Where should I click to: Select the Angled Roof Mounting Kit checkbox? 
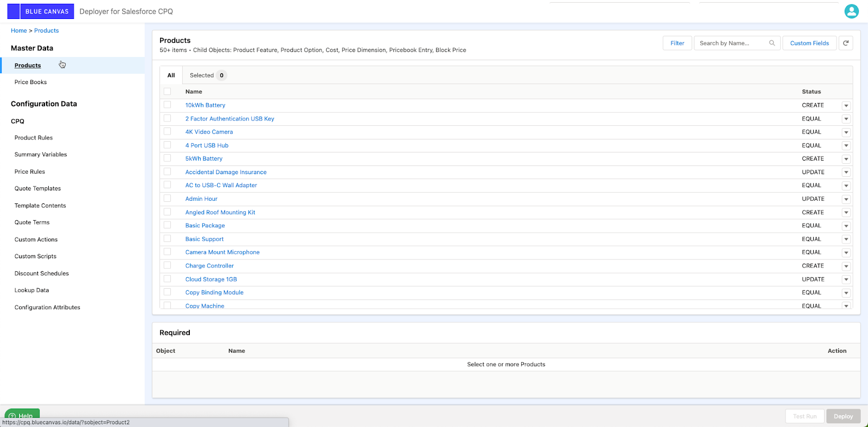(x=167, y=212)
